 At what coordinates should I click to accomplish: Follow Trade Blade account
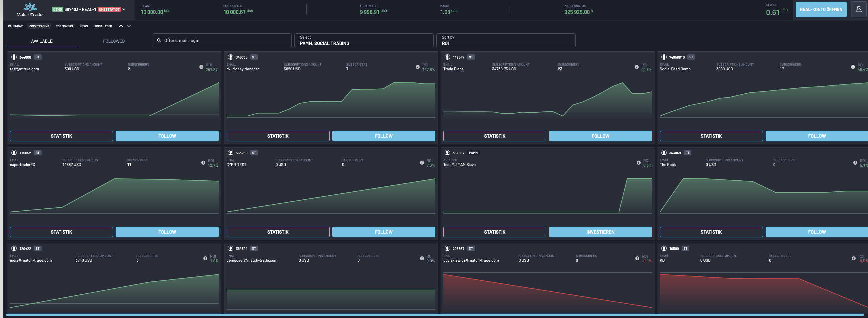(600, 136)
